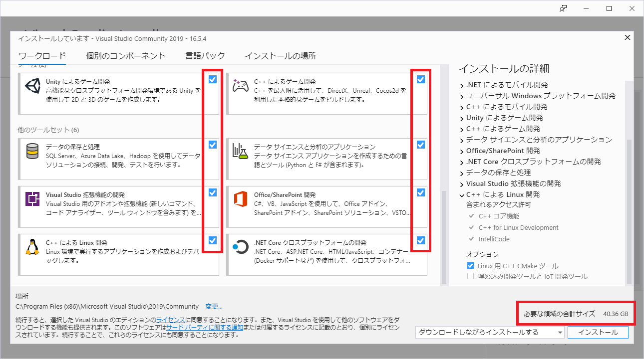
Task: Toggle Visual Studio 拡張機能の開発 checkbox
Action: 213,192
